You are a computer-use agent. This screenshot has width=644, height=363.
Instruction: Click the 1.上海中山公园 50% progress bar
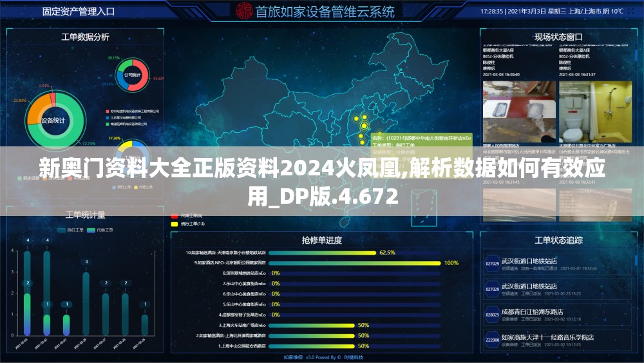[x=312, y=346]
